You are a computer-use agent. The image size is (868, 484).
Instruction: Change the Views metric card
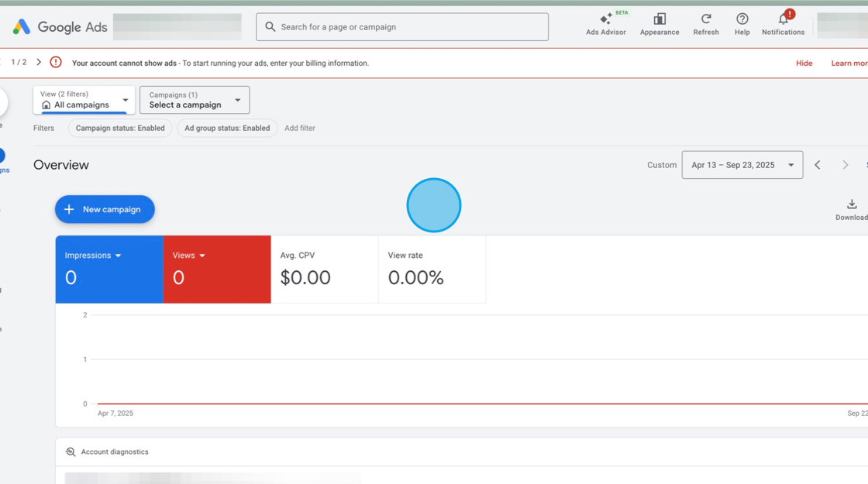tap(188, 255)
